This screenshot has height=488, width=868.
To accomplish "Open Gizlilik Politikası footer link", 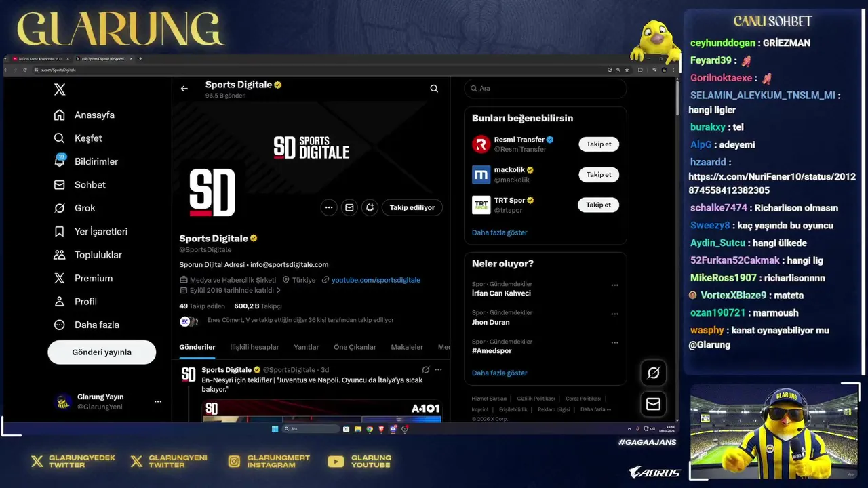I will [x=536, y=399].
